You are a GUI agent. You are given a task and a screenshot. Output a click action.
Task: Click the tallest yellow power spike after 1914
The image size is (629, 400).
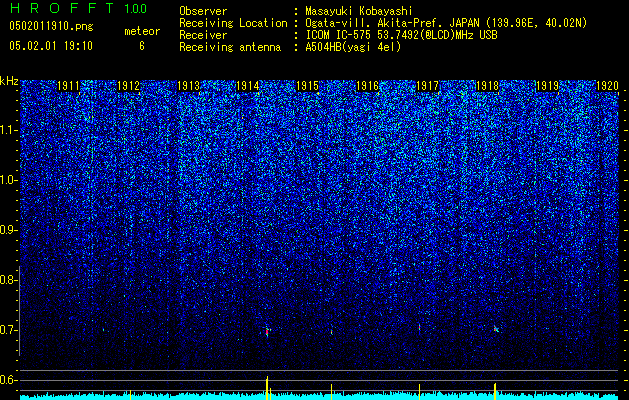click(267, 388)
